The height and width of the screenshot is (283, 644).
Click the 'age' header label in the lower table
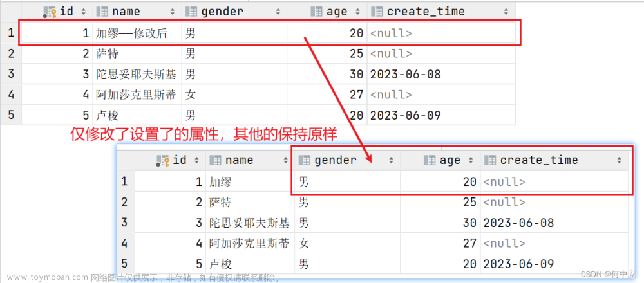coord(450,161)
